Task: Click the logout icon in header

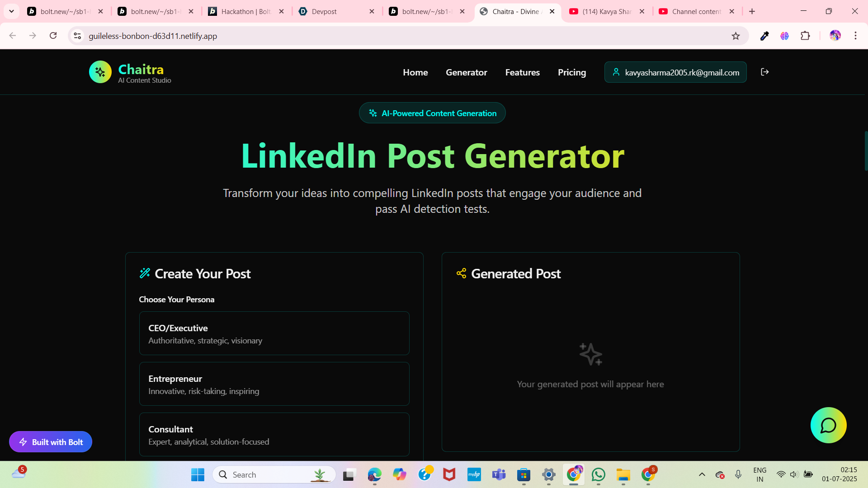Action: tap(764, 72)
